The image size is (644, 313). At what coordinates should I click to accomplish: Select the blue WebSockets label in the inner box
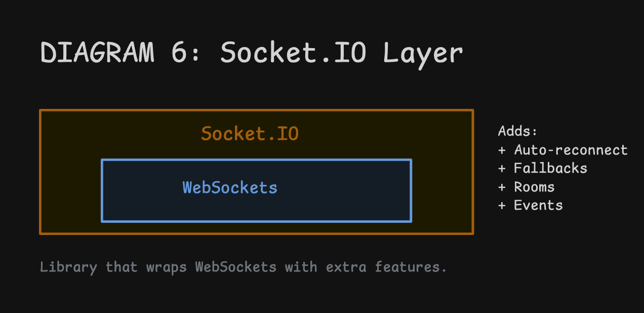(x=230, y=188)
